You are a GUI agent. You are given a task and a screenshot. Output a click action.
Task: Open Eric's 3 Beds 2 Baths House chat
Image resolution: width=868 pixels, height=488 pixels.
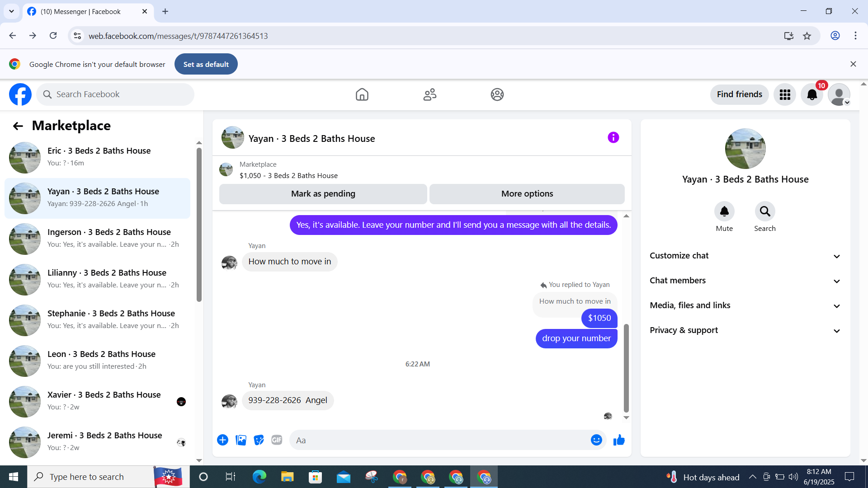click(x=97, y=158)
